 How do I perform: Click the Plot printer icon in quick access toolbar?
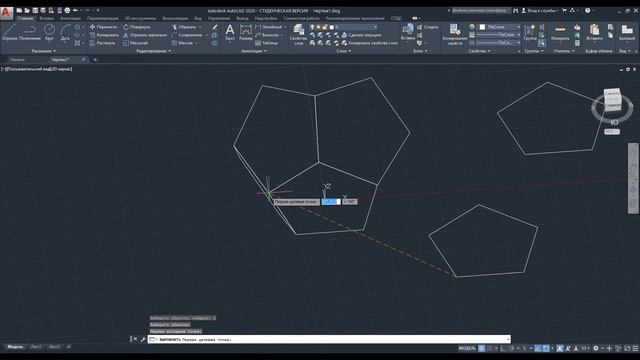coord(67,11)
